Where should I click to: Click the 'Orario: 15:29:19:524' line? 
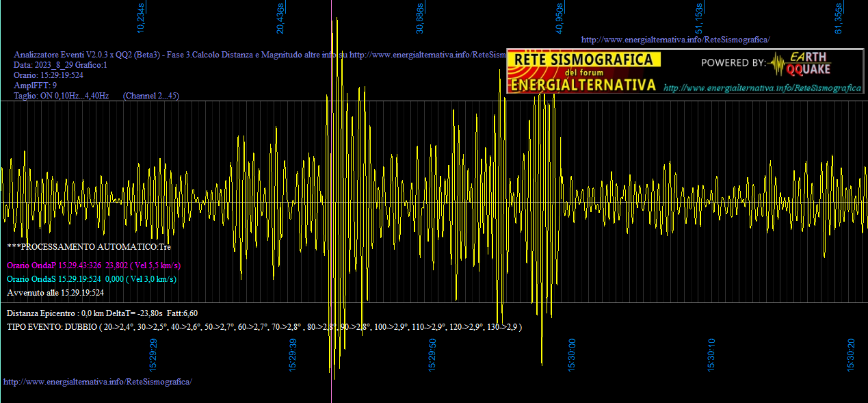tap(49, 75)
